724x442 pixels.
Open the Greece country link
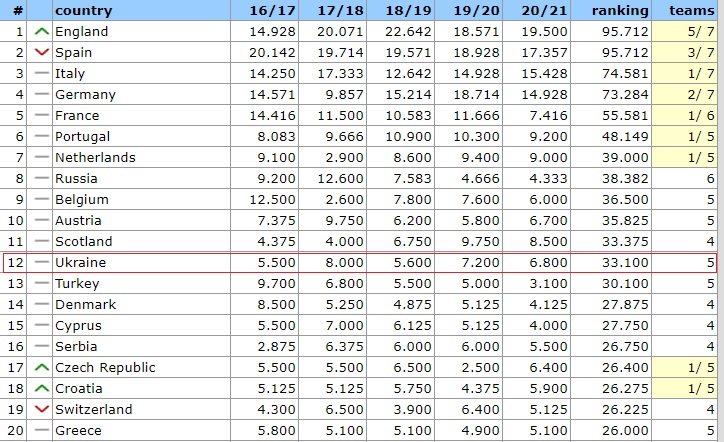pyautogui.click(x=78, y=431)
